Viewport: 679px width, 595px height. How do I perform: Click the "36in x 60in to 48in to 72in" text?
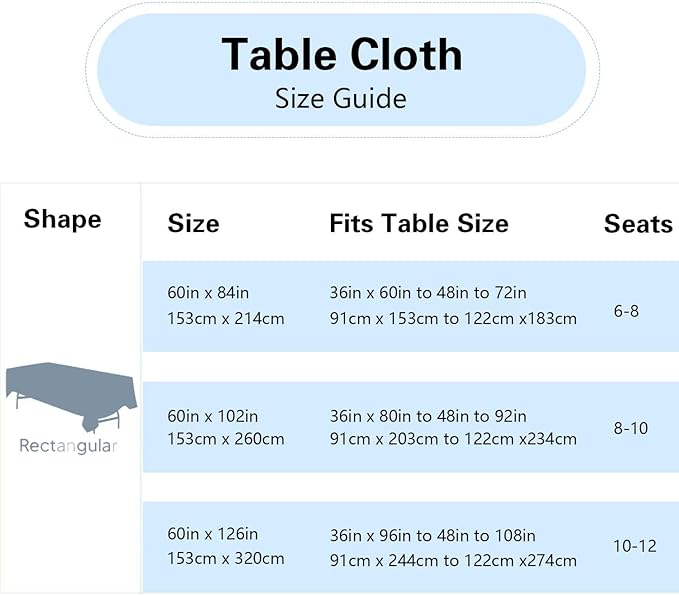(428, 293)
